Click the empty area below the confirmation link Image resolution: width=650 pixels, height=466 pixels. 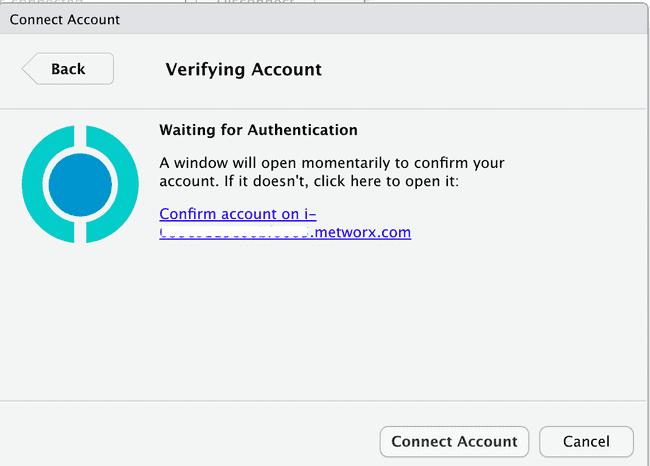tap(323, 319)
